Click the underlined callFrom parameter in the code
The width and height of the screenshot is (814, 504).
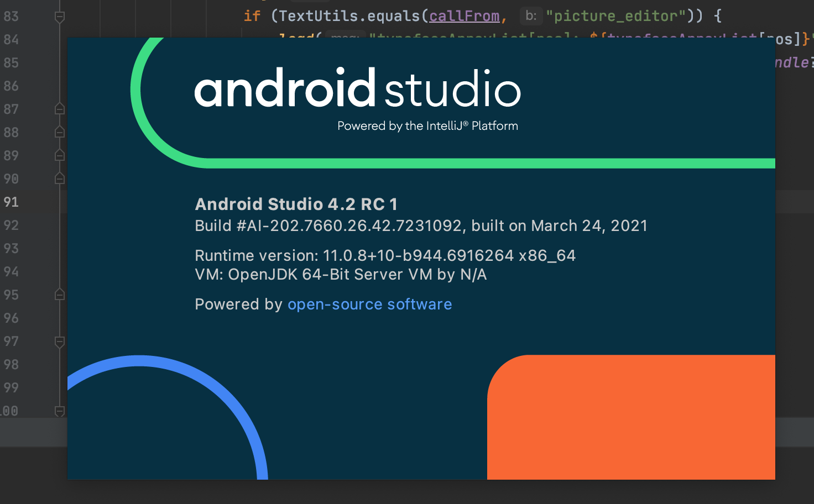pyautogui.click(x=464, y=16)
